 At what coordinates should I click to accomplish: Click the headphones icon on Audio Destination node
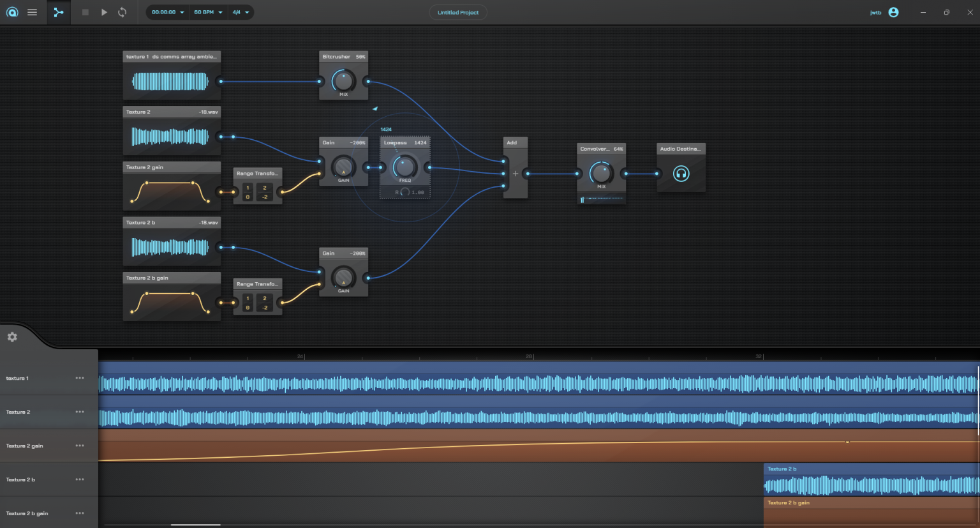(680, 172)
